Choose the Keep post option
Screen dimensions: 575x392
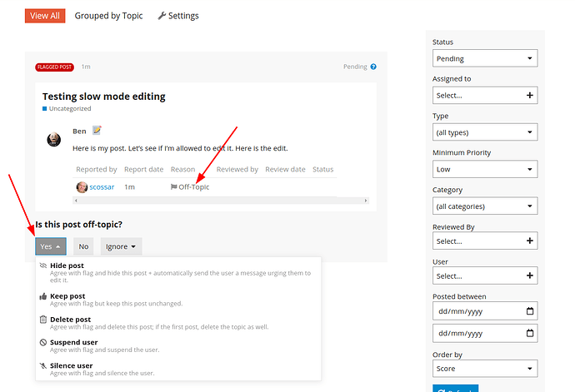point(178,300)
